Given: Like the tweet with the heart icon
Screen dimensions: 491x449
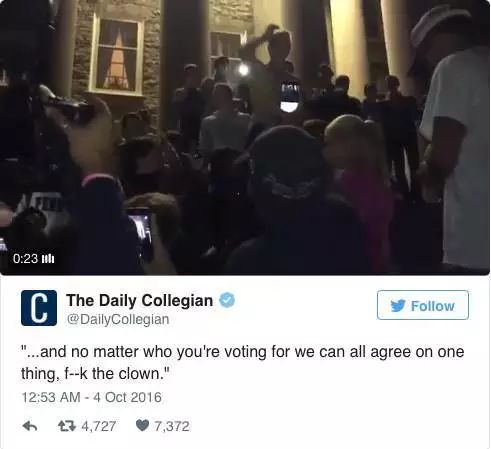Looking at the screenshot, I should 142,426.
